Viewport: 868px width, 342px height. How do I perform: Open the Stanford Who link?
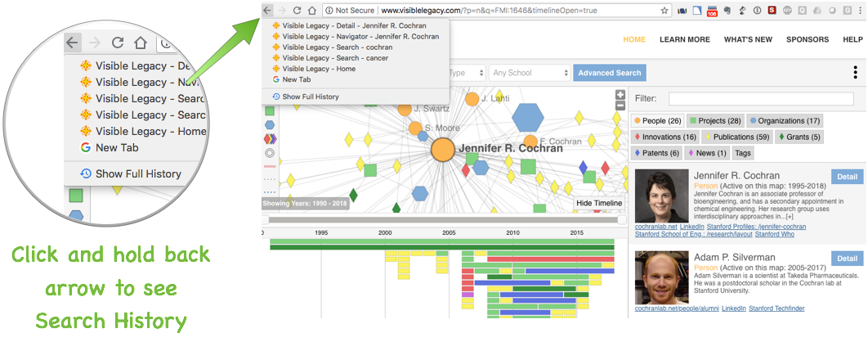pyautogui.click(x=775, y=235)
